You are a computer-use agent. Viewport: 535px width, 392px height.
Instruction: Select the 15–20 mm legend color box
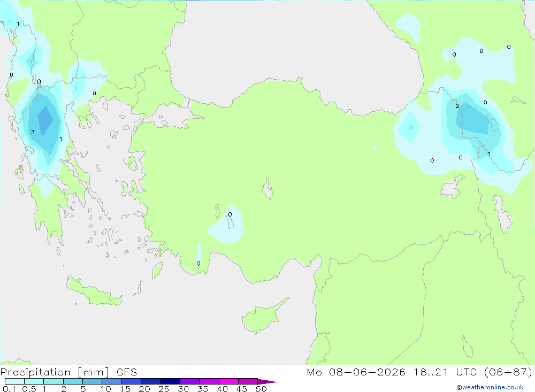click(131, 381)
